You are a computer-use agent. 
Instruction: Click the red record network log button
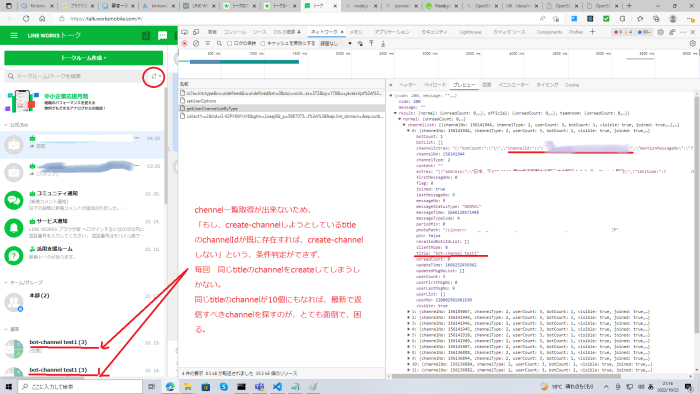point(184,43)
